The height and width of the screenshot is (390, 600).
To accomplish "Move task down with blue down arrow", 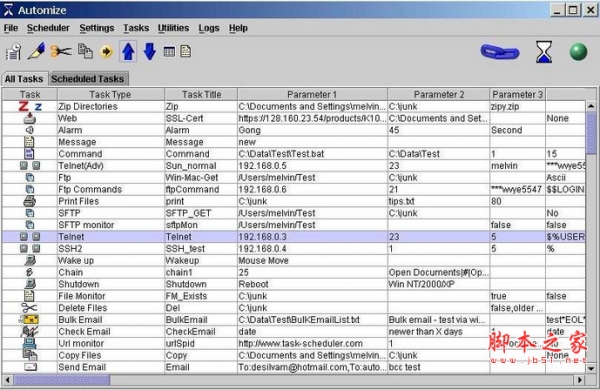I will click(x=150, y=51).
